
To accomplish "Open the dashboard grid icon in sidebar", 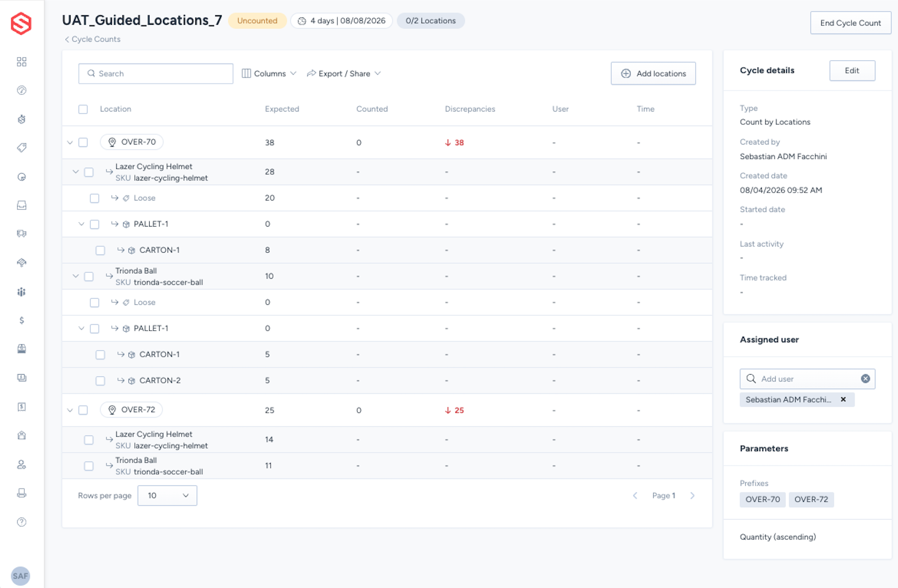I will [21, 62].
